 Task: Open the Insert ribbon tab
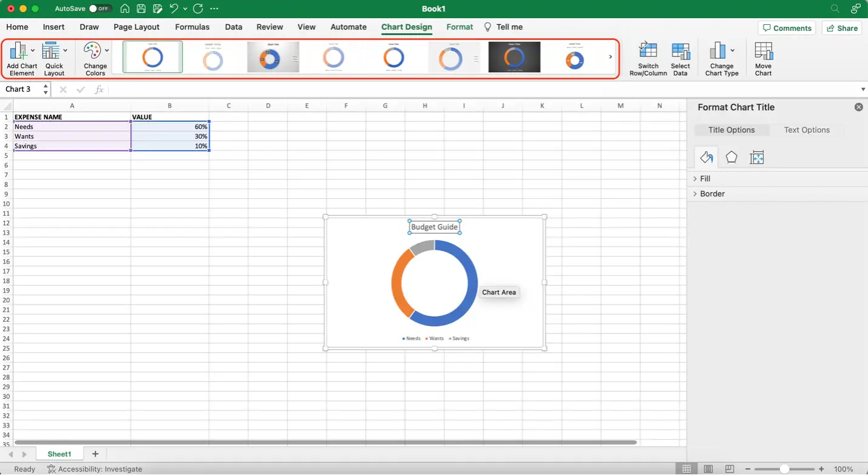[53, 27]
